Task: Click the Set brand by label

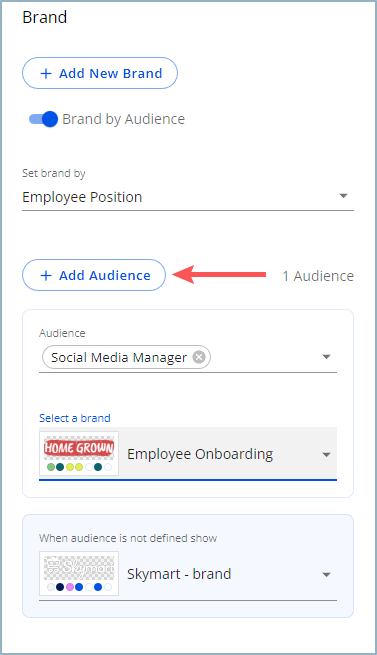Action: click(53, 173)
